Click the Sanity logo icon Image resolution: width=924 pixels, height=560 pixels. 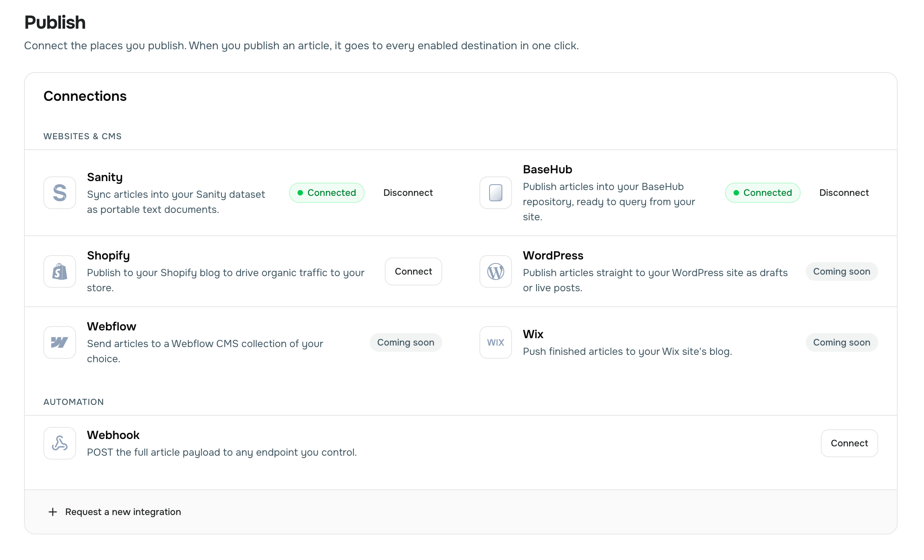(60, 193)
